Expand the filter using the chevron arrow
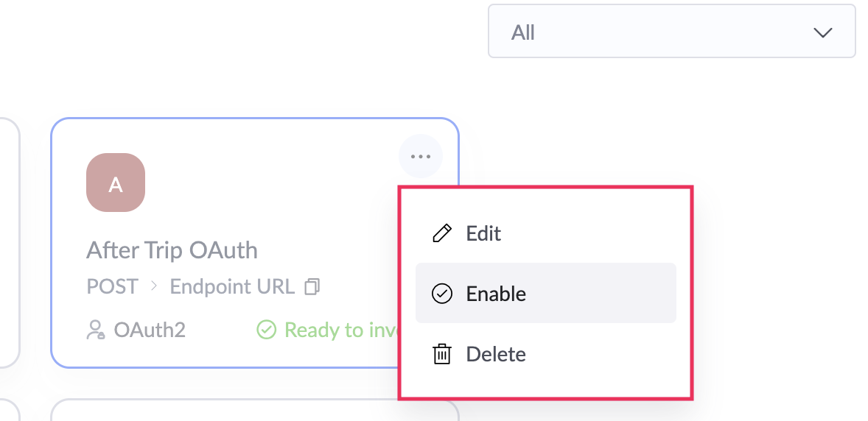868x421 pixels. [823, 32]
